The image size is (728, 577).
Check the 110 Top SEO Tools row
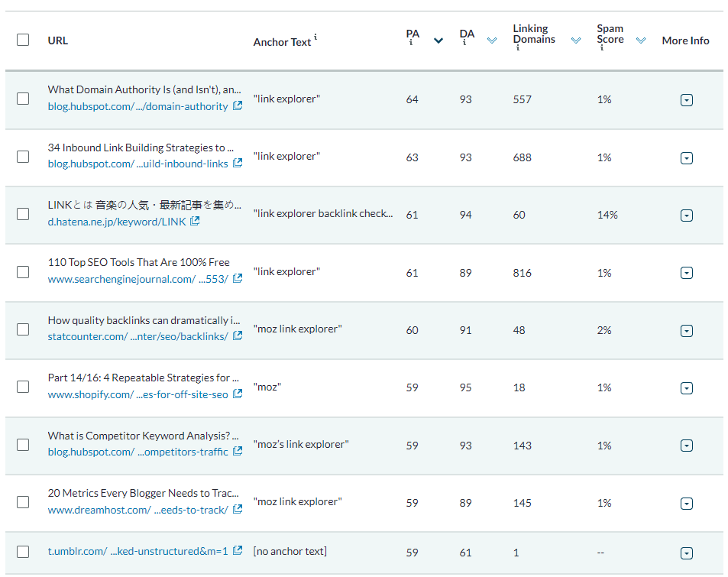22,271
